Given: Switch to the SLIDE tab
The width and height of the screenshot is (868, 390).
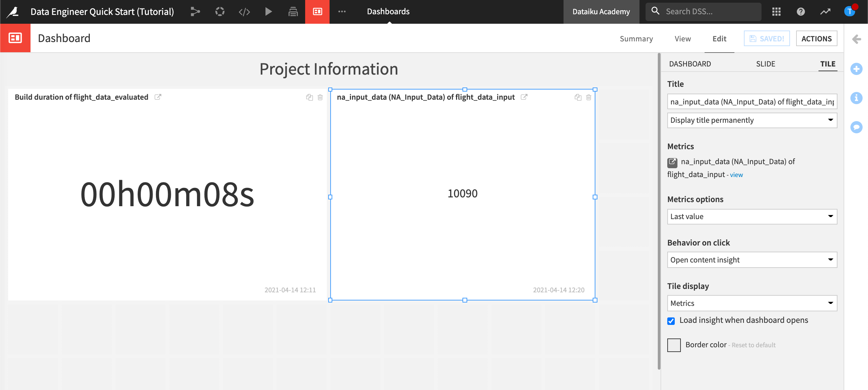Looking at the screenshot, I should (x=766, y=63).
